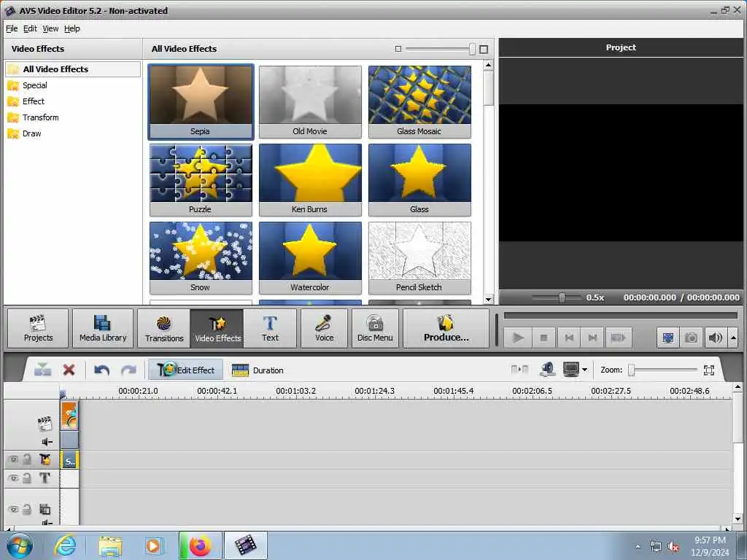Open the Help menu
The image size is (747, 560).
pyautogui.click(x=72, y=28)
